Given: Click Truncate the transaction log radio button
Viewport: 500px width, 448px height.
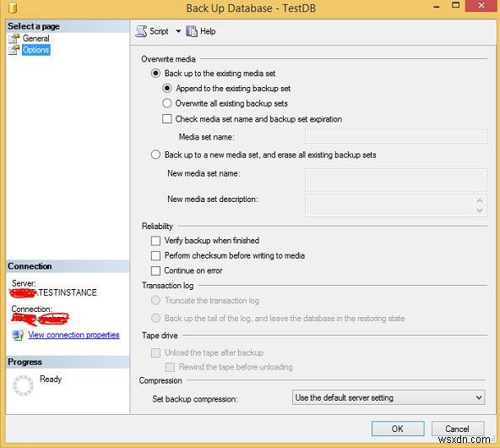Looking at the screenshot, I should tap(155, 300).
